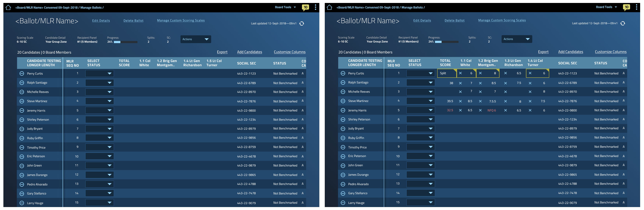This screenshot has width=644, height=210.
Task: Sort by SOCIAL SEC column in left screen
Action: coord(247,64)
